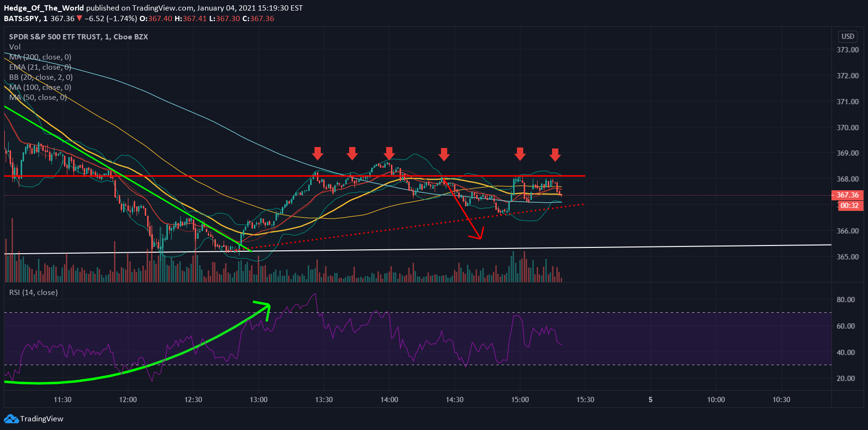Viewport: 868px width, 430px height.
Task: Open the USD currency selector
Action: coord(847,37)
